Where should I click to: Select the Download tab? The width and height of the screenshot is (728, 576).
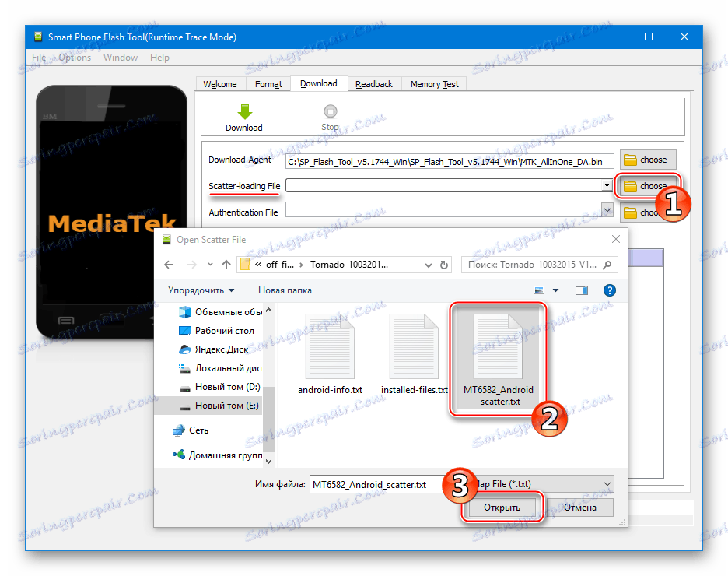(x=319, y=83)
